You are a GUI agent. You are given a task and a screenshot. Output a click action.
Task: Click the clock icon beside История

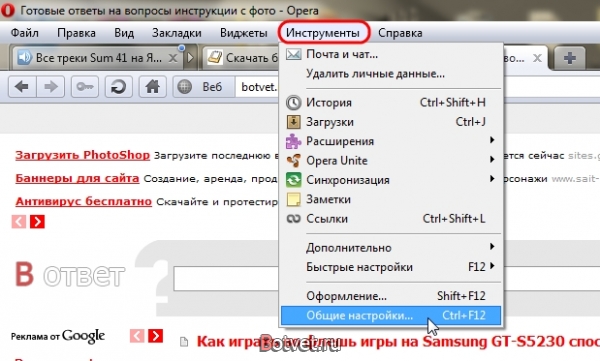click(x=293, y=103)
